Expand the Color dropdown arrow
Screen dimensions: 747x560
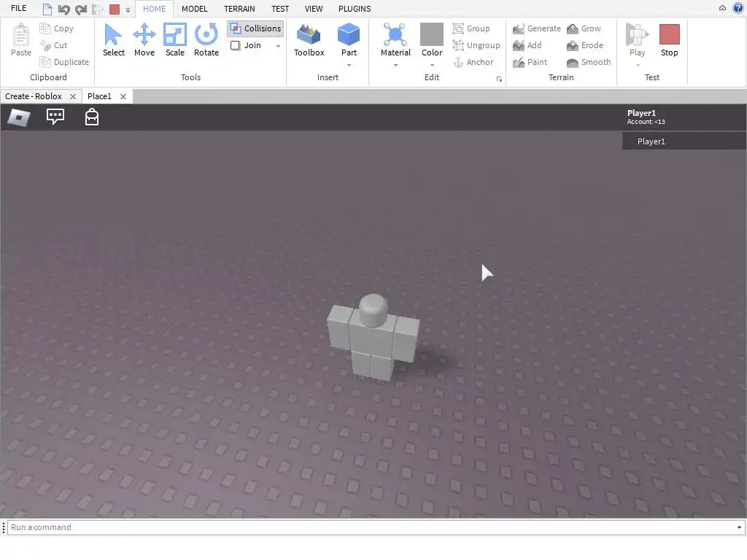(432, 65)
